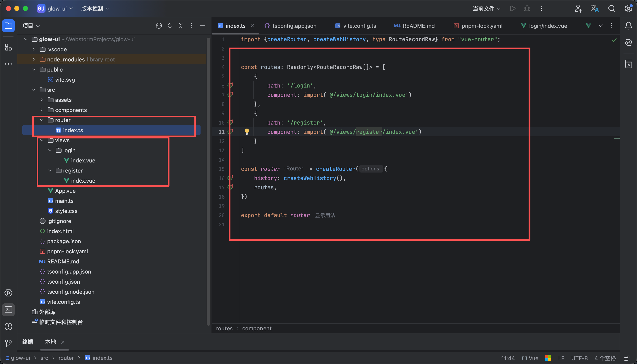Click the locate opened file crosshair icon
This screenshot has height=364, width=637.
pyautogui.click(x=159, y=26)
